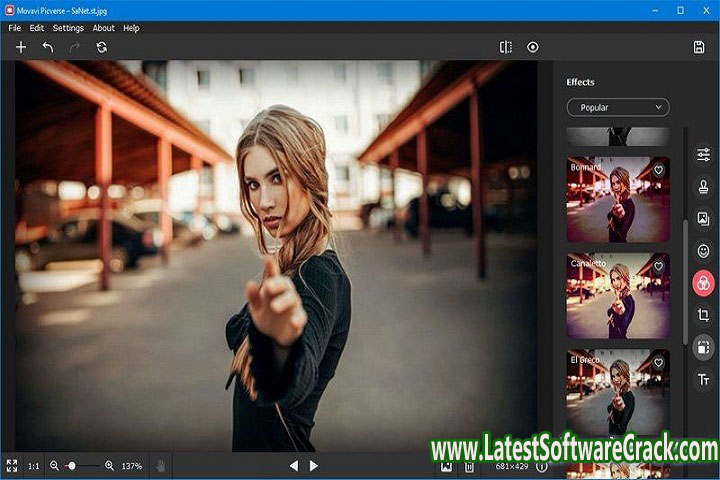This screenshot has height=480, width=720.
Task: Open the Crop and rotate tool
Action: click(x=703, y=314)
